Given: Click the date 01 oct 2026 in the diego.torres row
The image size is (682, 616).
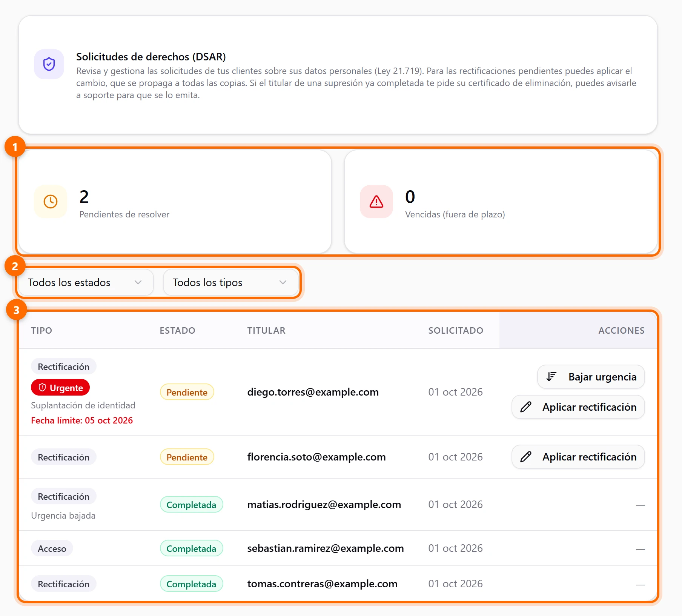Looking at the screenshot, I should coord(455,392).
